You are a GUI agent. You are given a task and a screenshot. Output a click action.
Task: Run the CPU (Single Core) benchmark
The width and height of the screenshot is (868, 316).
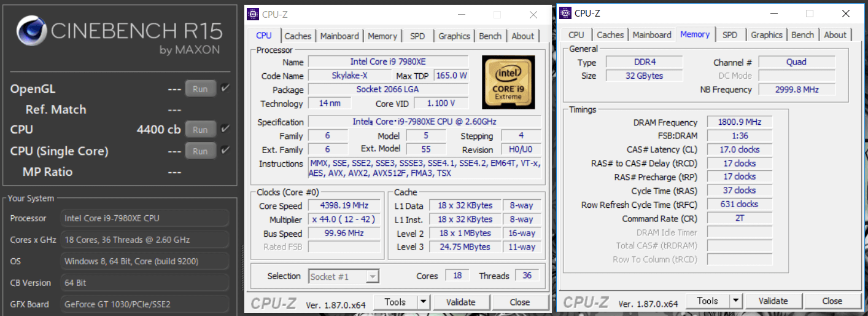[x=201, y=151]
